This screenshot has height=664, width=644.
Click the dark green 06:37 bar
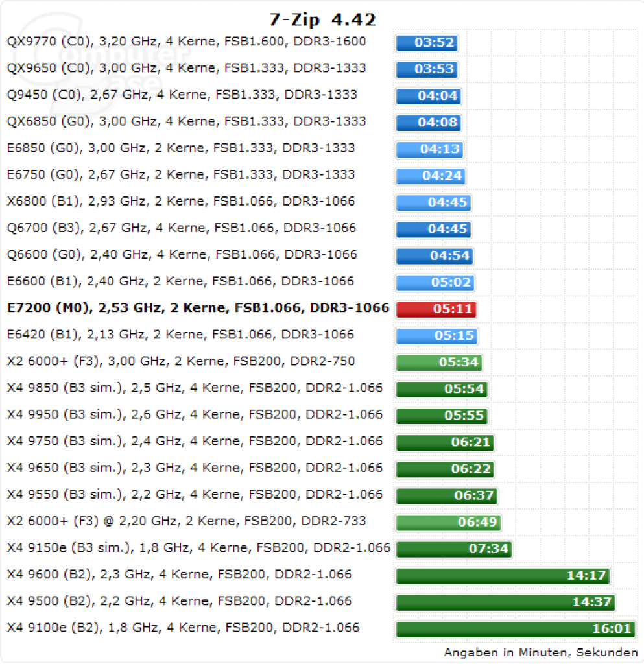[447, 496]
